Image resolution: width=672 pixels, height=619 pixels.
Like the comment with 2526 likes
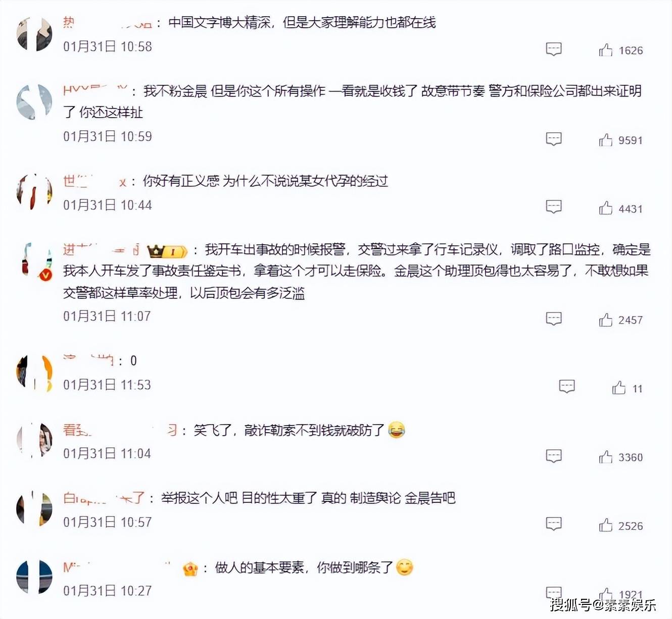pos(605,526)
